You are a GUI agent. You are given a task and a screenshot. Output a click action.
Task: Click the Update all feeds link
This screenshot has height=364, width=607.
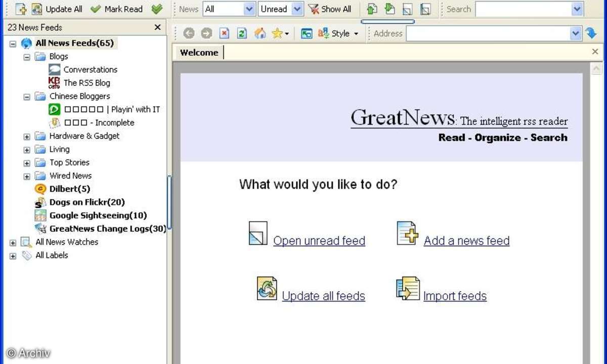point(323,296)
